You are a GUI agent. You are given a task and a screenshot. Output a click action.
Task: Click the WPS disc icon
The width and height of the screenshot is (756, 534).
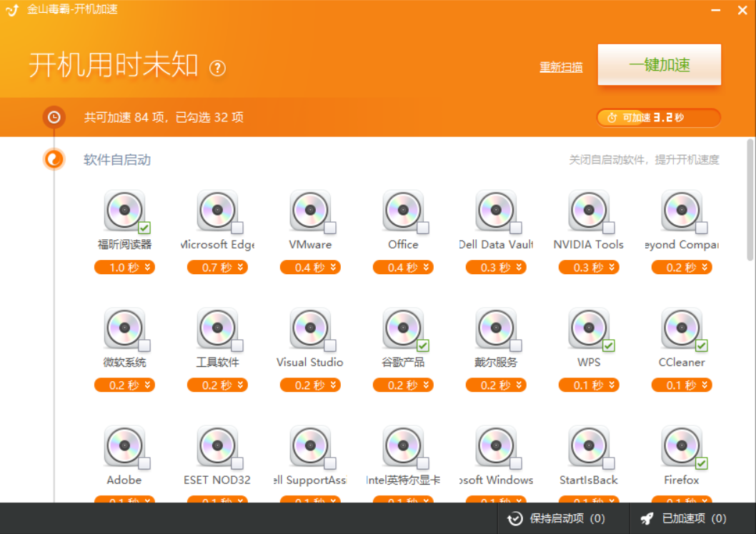pos(589,328)
